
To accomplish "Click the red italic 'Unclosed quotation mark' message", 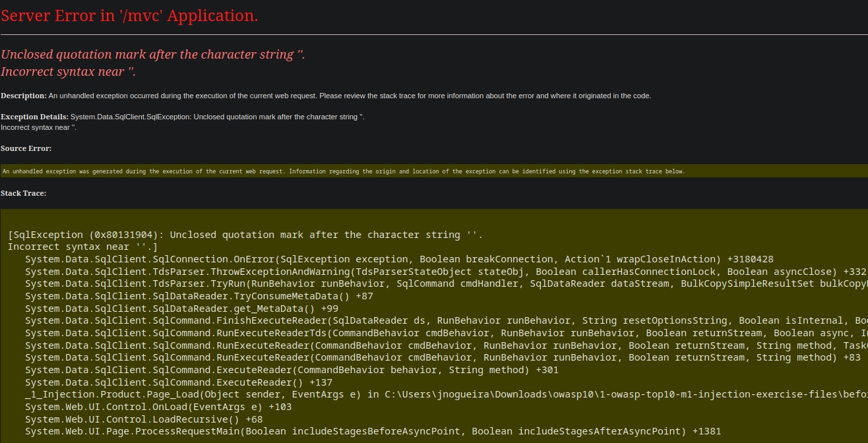I will click(152, 55).
